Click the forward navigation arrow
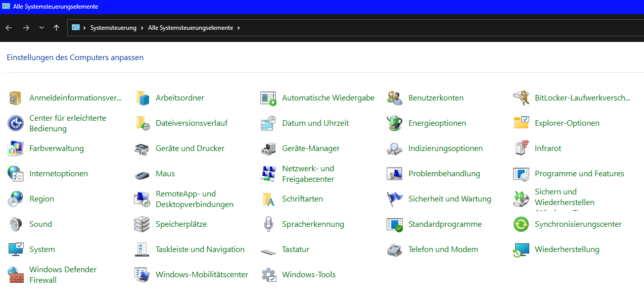Viewport: 644px width, 301px height. click(26, 28)
